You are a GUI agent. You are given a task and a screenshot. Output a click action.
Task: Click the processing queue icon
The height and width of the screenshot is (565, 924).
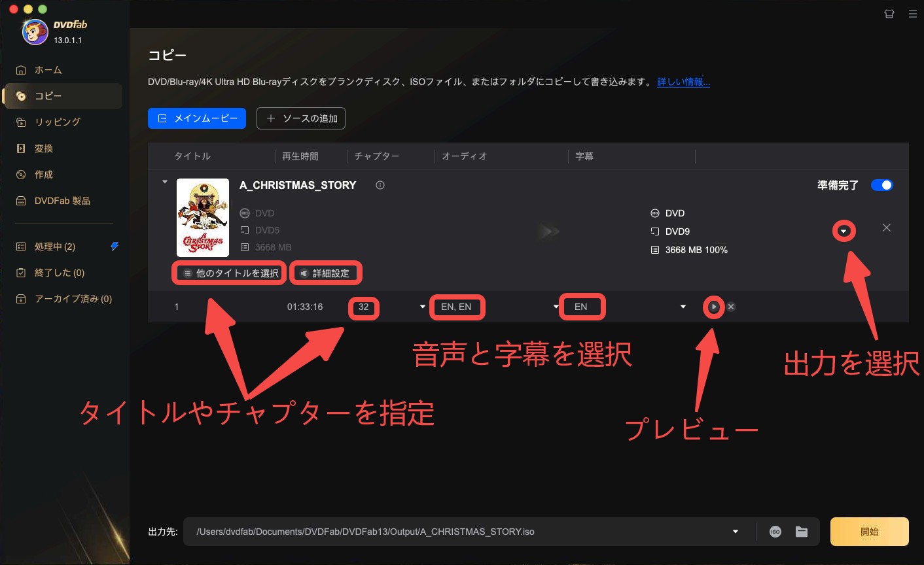pyautogui.click(x=21, y=247)
